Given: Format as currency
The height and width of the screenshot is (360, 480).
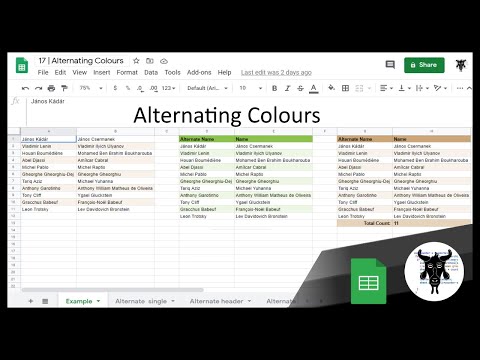Looking at the screenshot, I should pos(115,88).
